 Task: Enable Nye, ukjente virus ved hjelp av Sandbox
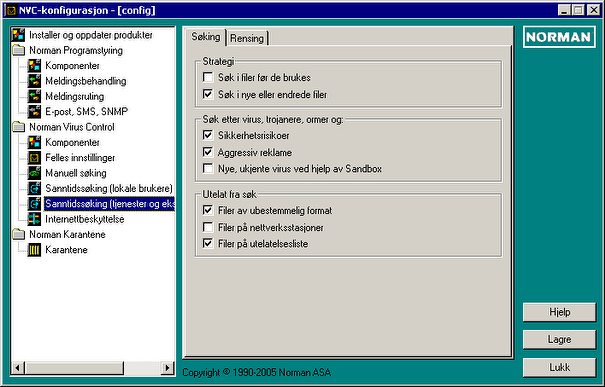(208, 169)
